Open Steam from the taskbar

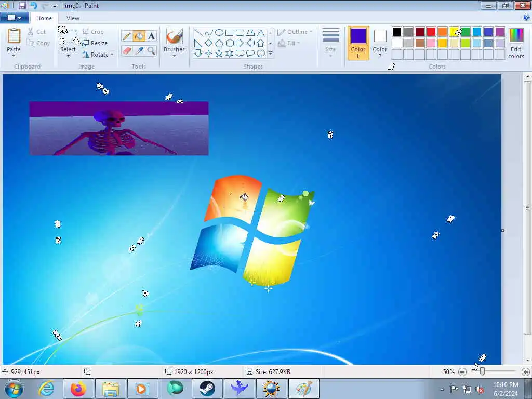pos(207,389)
